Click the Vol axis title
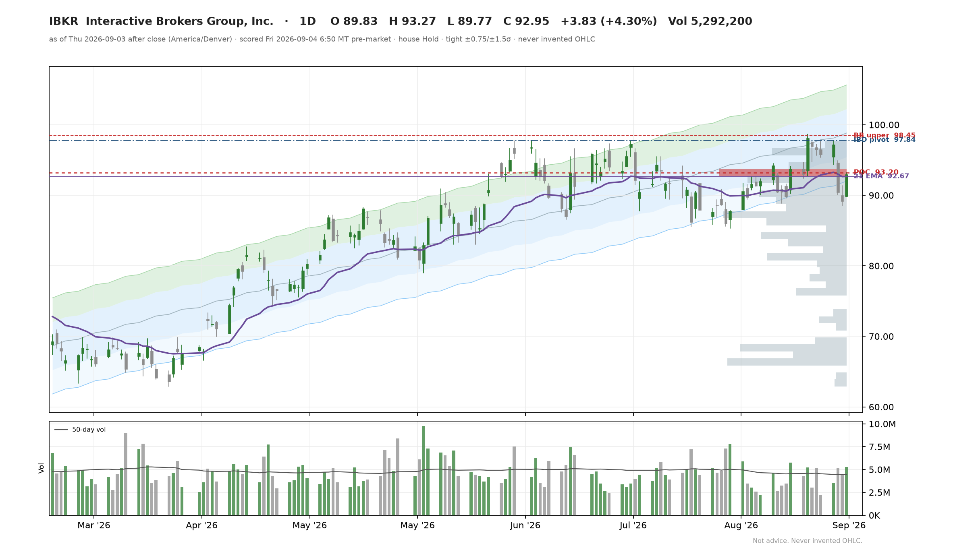Image resolution: width=980 pixels, height=554 pixels. (x=42, y=468)
